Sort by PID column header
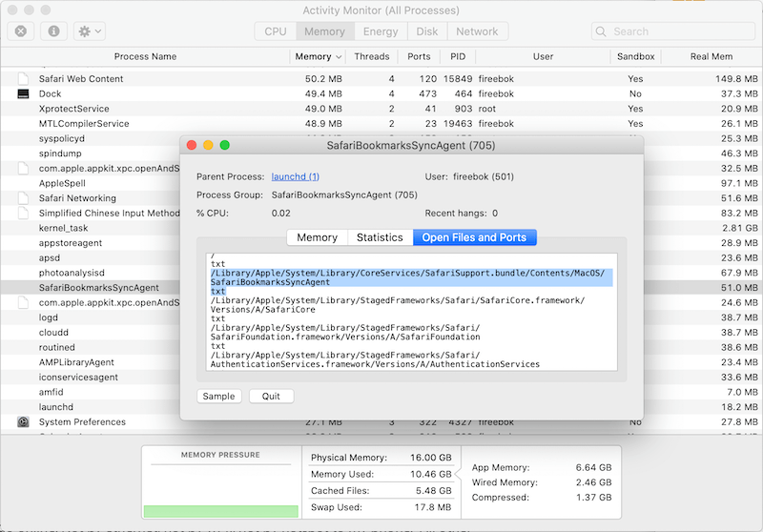Image resolution: width=763 pixels, height=532 pixels. pos(458,56)
